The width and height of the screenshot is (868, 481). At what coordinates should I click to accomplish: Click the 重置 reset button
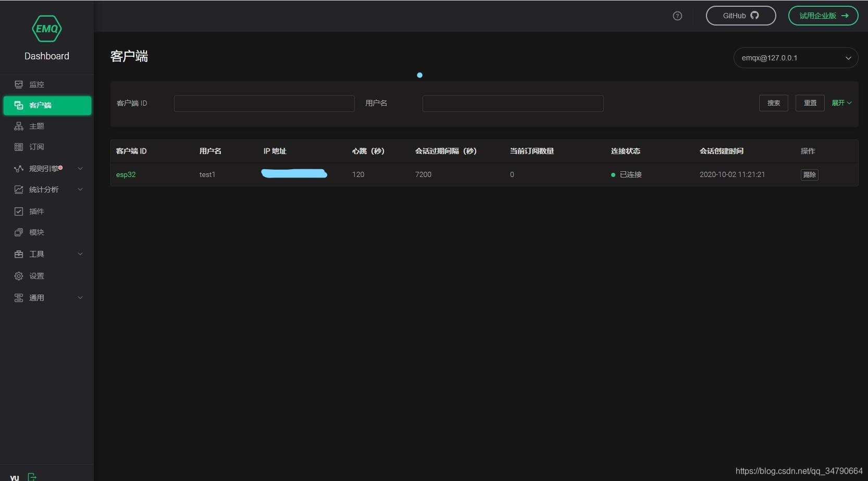[810, 103]
